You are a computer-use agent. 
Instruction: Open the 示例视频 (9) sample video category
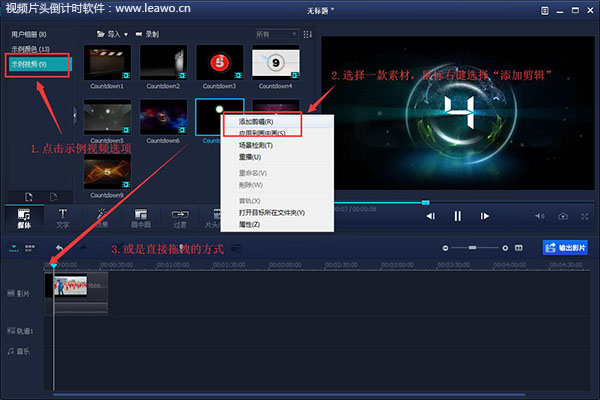[x=38, y=64]
